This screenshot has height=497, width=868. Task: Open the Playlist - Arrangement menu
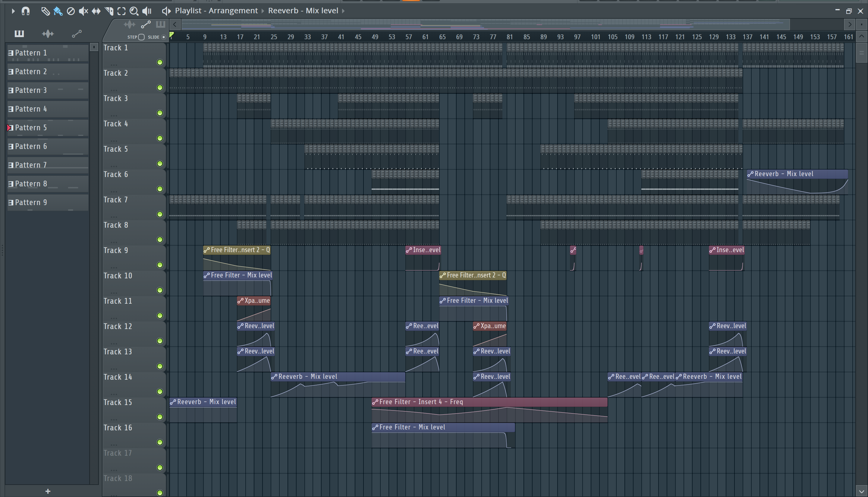tap(216, 11)
